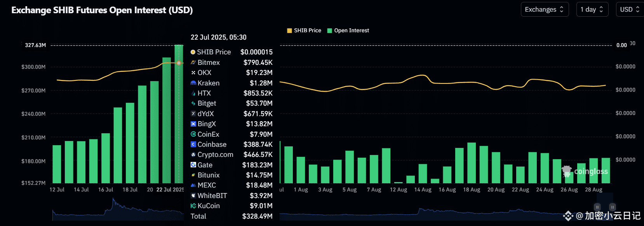Open the USD currency dropdown
Screen dimensions: 644x226
point(630,9)
